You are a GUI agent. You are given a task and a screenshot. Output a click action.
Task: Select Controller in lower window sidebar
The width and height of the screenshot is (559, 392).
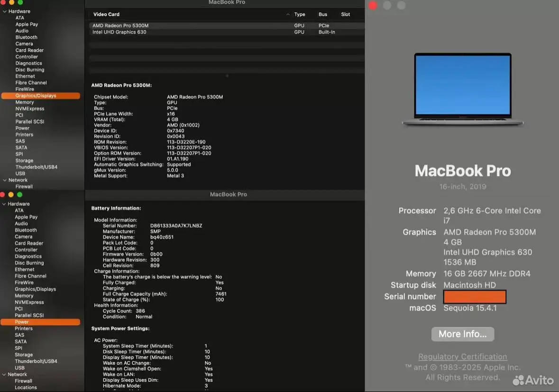pyautogui.click(x=26, y=250)
